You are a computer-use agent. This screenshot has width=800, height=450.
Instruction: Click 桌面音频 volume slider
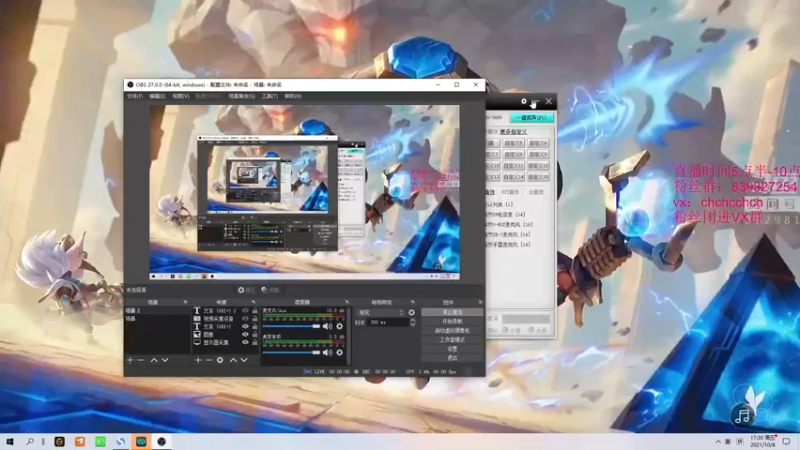coord(291,353)
